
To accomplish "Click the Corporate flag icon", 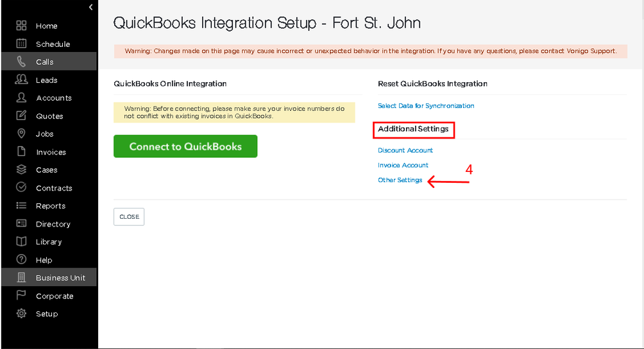I will point(21,295).
